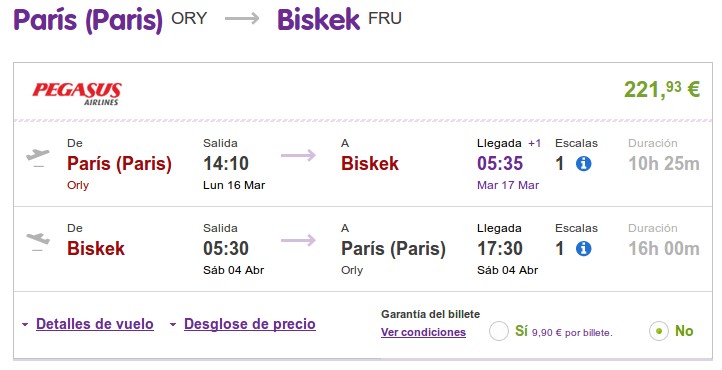Screen dimensions: 722x370
Task: Open stopover info for the outbound flight
Action: point(583,163)
